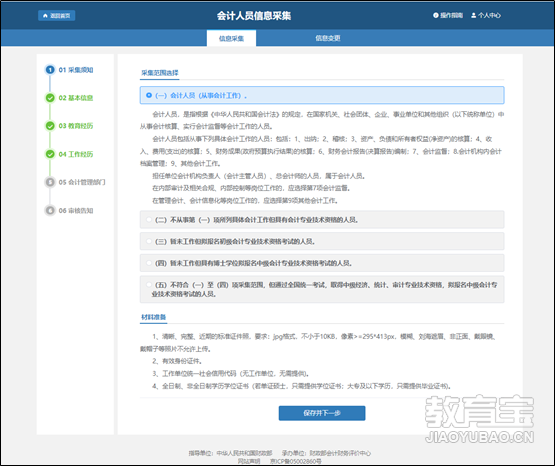Select radio option (二) 不从事具体会计工作
This screenshot has height=466, width=555.
coord(149,220)
